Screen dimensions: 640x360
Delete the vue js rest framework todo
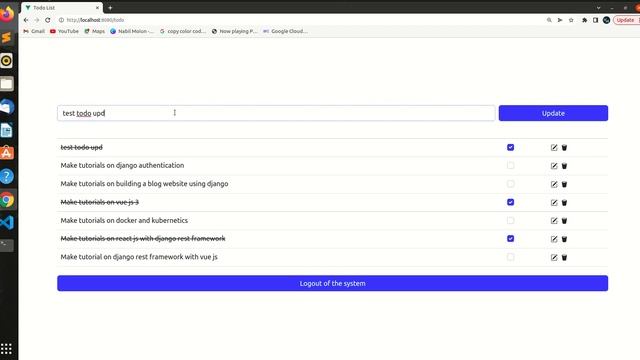(x=564, y=257)
